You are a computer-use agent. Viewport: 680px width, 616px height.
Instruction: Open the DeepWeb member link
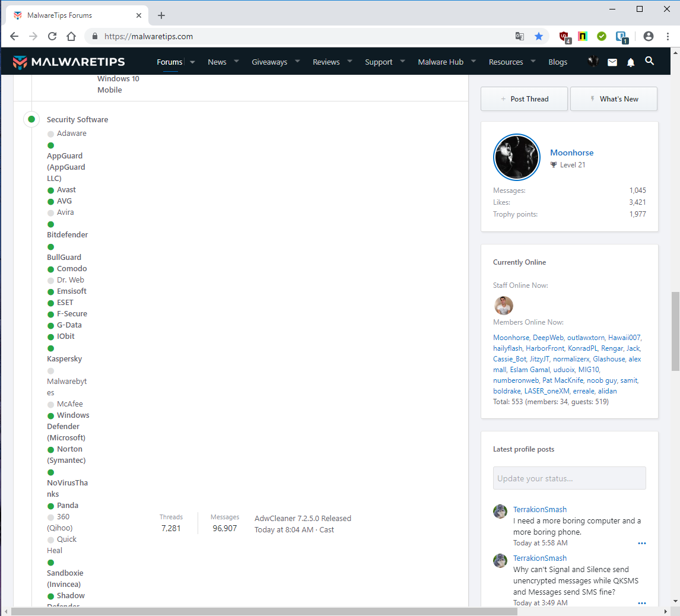tap(548, 338)
